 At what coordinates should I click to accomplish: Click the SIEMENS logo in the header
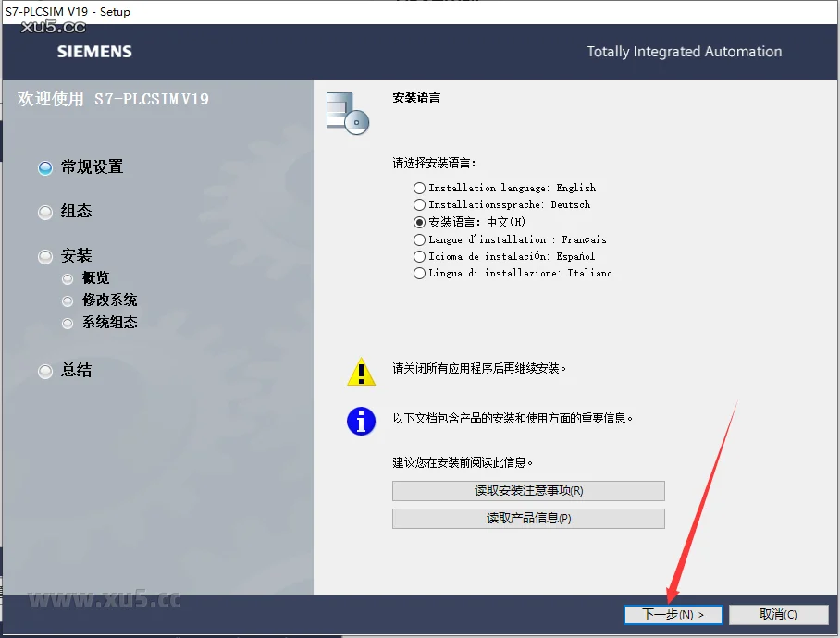coord(93,52)
